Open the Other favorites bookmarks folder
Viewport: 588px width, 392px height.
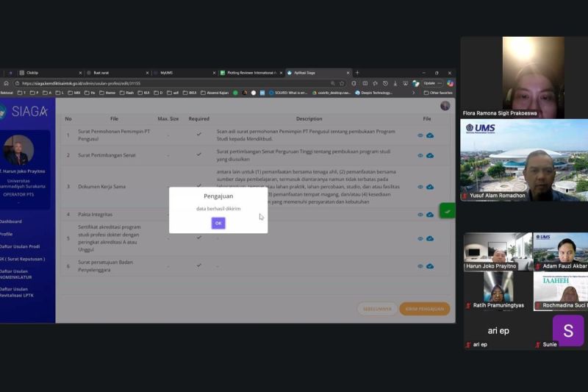[x=440, y=93]
